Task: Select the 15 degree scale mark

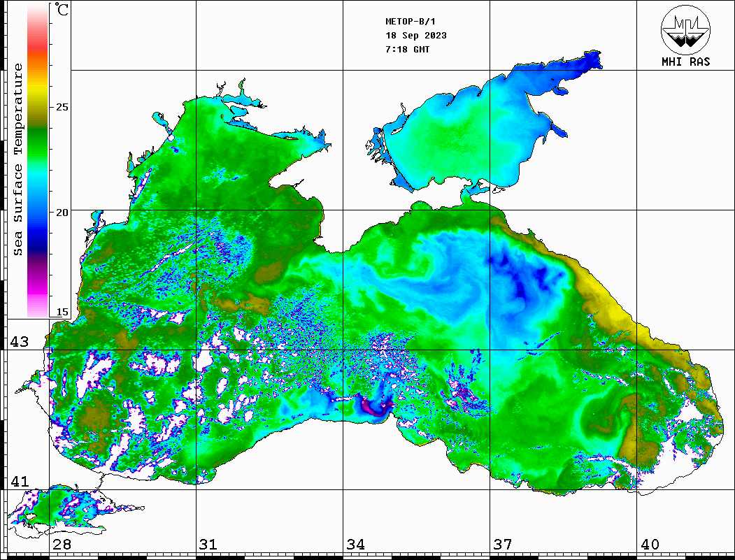Action: [x=63, y=312]
